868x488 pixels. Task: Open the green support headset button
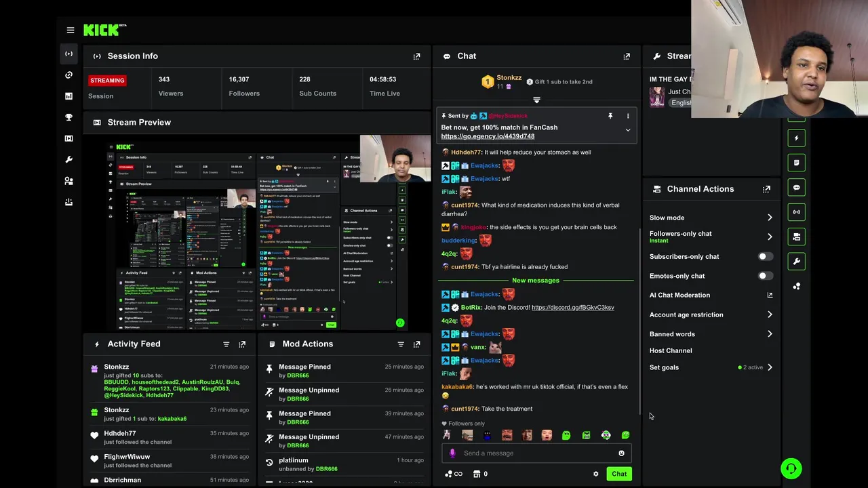pyautogui.click(x=791, y=468)
